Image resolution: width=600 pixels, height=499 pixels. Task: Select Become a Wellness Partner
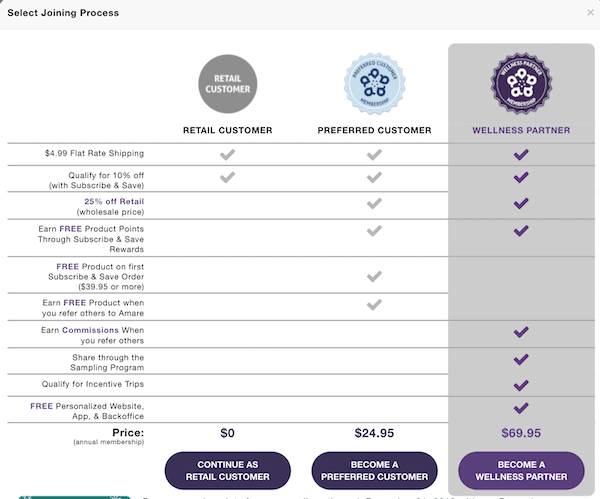[521, 470]
